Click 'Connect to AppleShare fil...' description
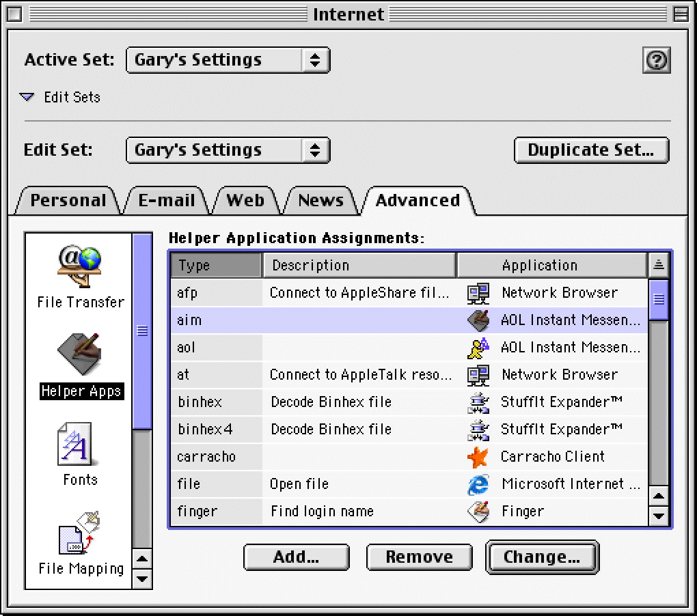 click(359, 293)
